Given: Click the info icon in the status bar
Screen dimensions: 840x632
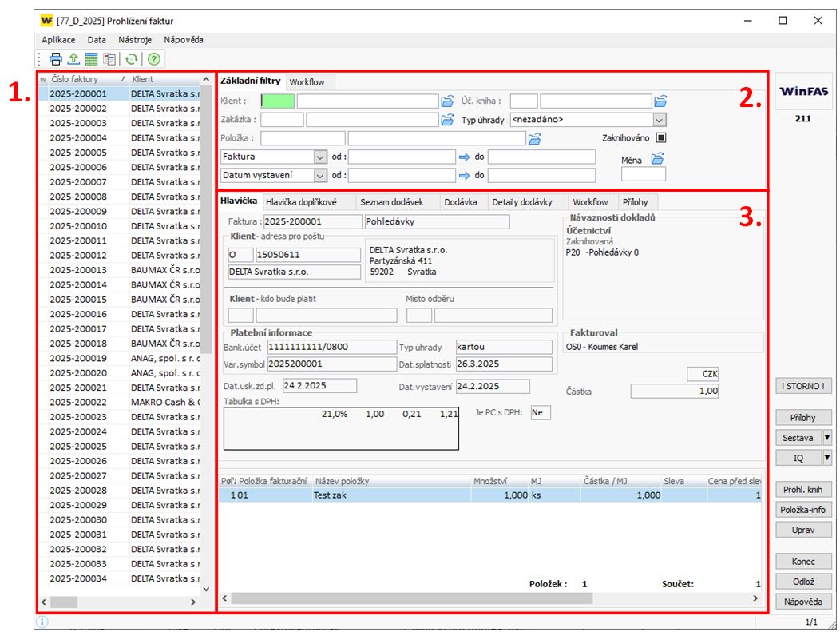Looking at the screenshot, I should click(42, 622).
